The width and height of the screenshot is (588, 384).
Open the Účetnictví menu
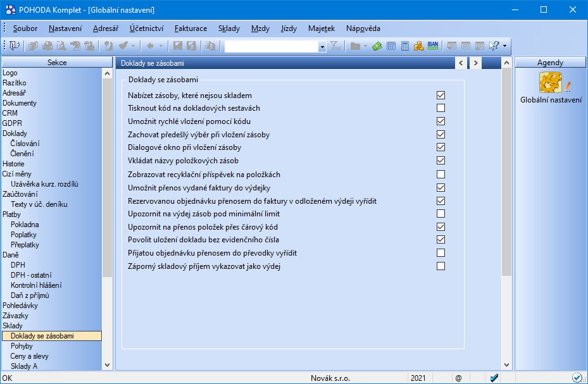147,28
